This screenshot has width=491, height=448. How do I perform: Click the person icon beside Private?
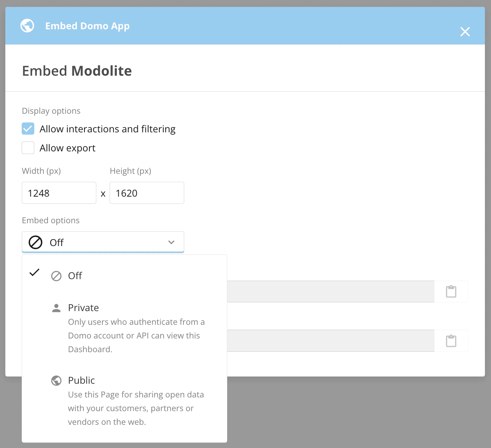[x=56, y=308]
